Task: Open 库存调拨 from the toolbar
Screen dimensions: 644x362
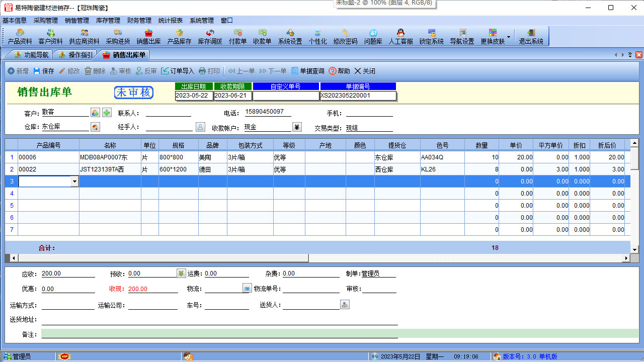Action: tap(210, 37)
